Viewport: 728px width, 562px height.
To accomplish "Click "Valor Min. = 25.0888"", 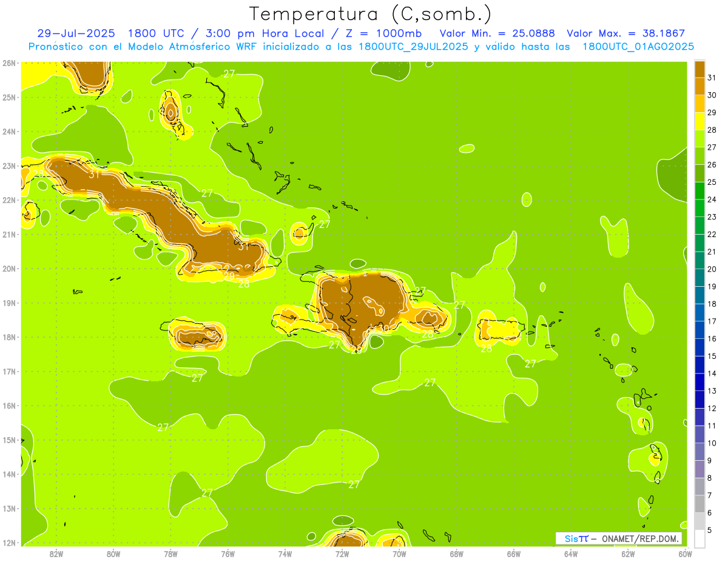I will pos(497,33).
